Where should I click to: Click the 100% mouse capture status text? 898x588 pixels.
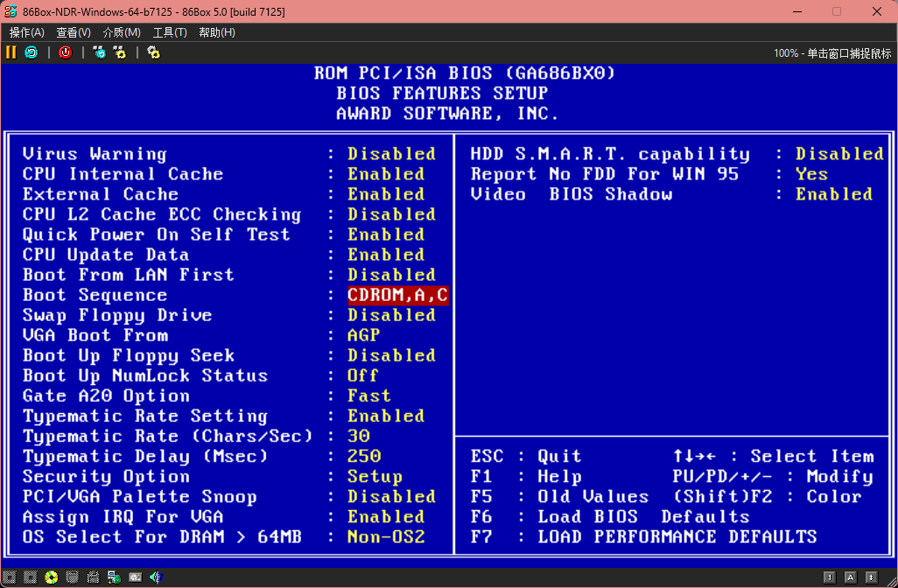[832, 53]
